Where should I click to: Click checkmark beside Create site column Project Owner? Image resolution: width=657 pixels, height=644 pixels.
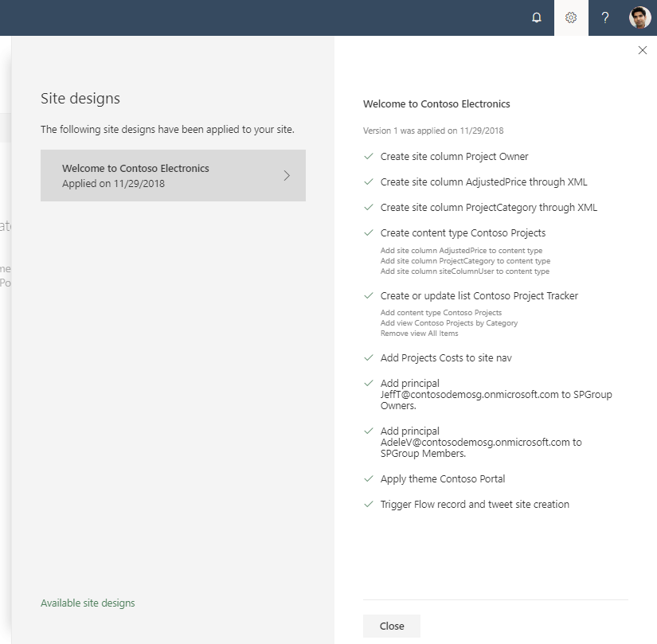coord(369,157)
